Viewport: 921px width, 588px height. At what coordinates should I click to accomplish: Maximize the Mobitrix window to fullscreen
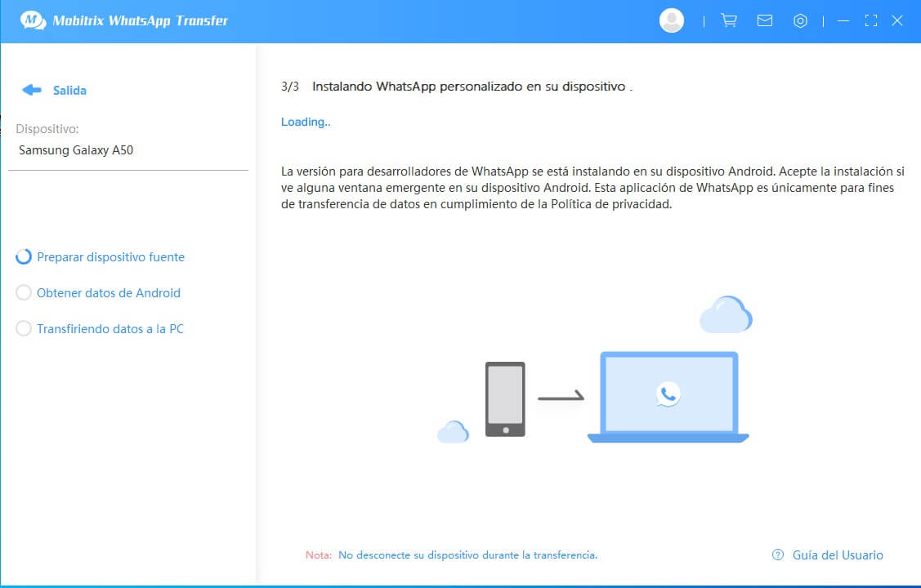point(870,21)
